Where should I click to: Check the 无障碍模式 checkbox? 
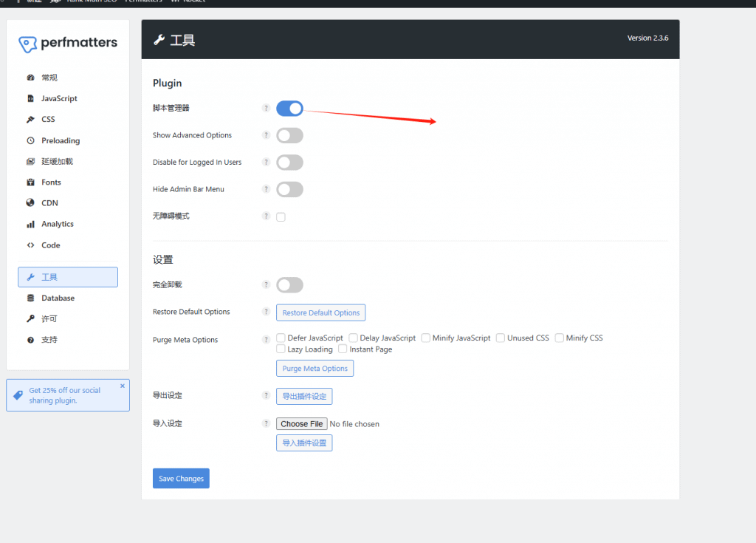(281, 216)
